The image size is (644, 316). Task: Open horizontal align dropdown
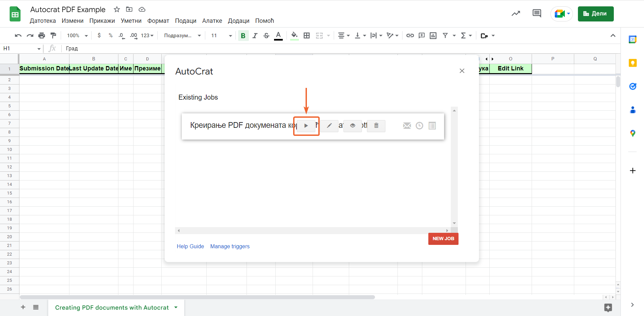[x=344, y=36]
